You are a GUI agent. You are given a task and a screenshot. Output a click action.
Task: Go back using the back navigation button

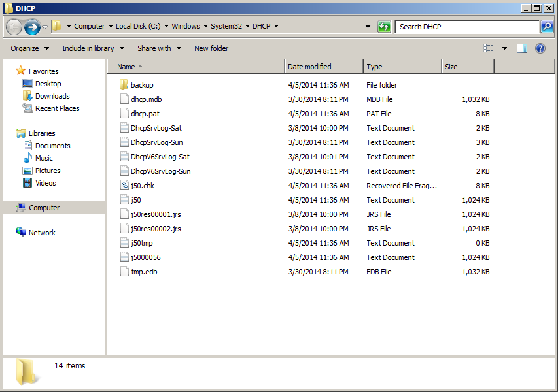13,26
